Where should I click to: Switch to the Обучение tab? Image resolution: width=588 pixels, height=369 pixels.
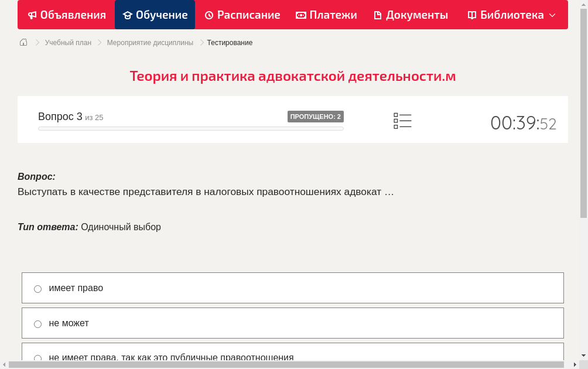coord(155,15)
